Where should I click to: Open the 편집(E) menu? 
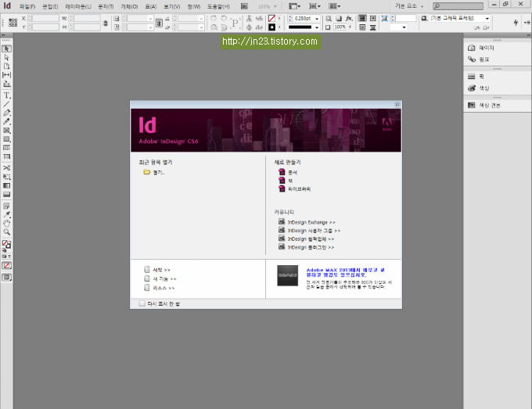click(50, 6)
